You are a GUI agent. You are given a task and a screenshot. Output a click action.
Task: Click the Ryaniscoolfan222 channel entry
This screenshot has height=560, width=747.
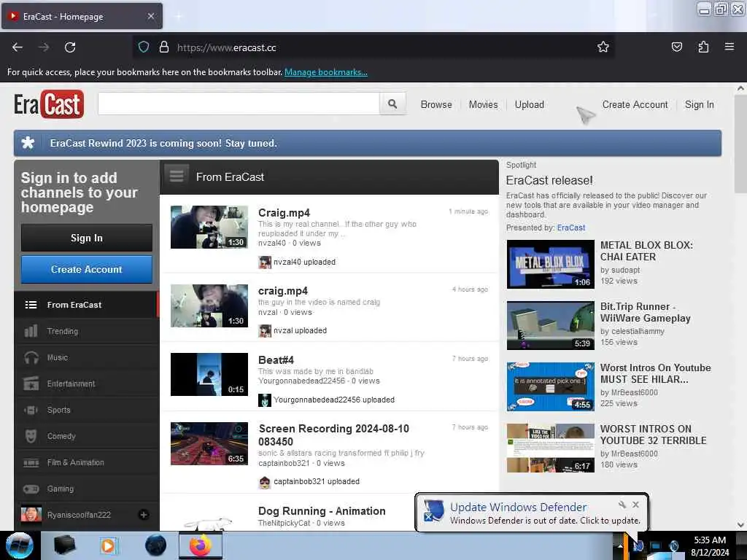[x=86, y=515]
